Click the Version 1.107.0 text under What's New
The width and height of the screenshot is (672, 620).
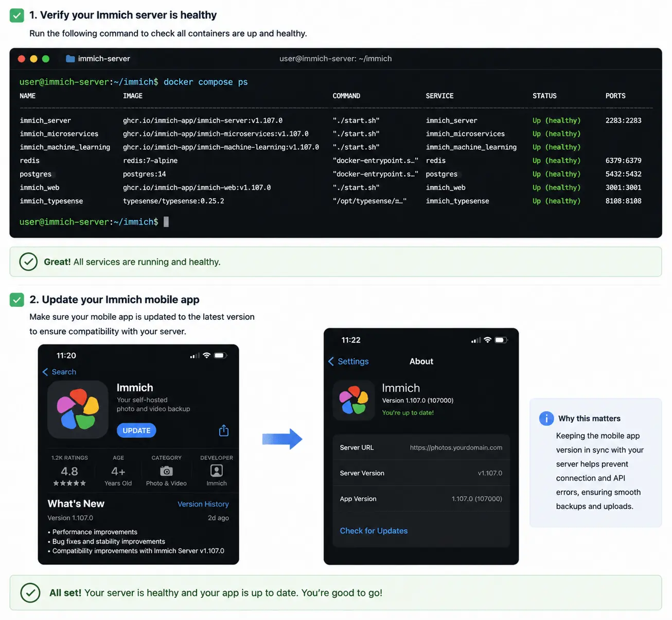coord(70,518)
